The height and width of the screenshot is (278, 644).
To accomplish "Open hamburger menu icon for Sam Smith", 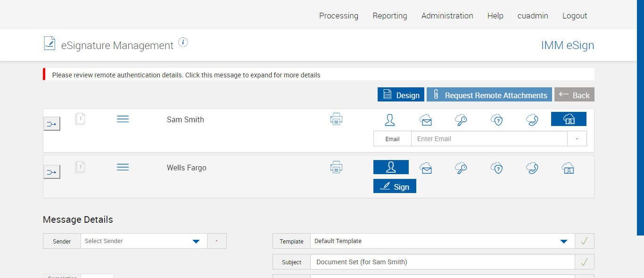I will [123, 119].
